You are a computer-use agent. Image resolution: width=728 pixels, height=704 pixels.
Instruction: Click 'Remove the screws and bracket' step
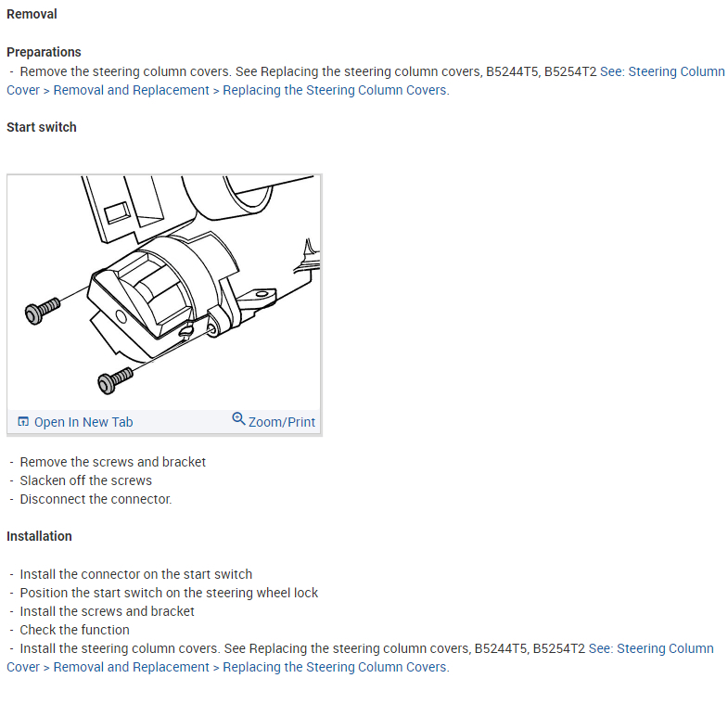(x=112, y=462)
